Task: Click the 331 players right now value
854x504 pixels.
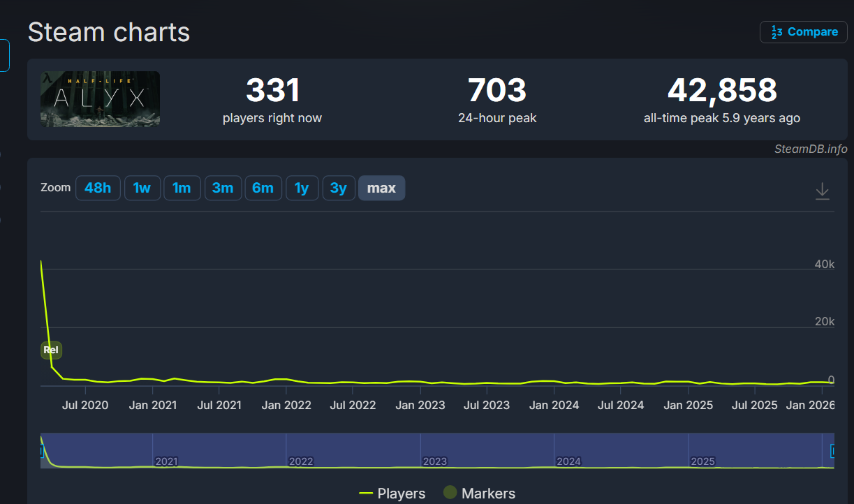Action: click(x=272, y=91)
